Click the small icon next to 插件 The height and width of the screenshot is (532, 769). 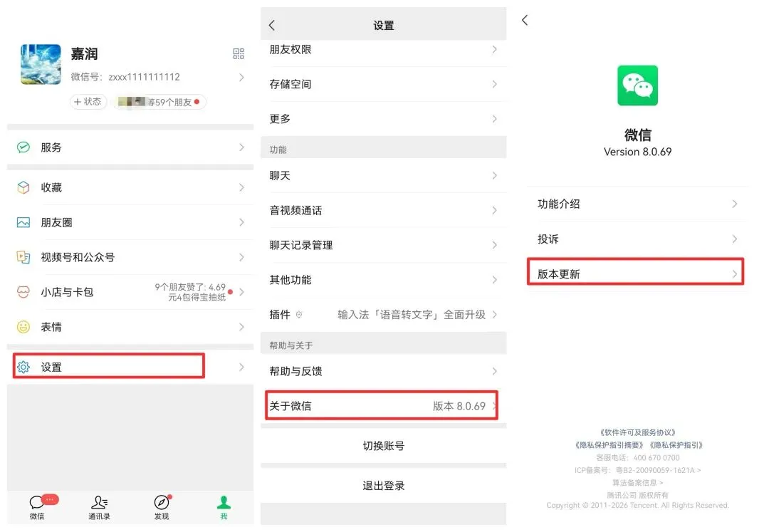(298, 315)
